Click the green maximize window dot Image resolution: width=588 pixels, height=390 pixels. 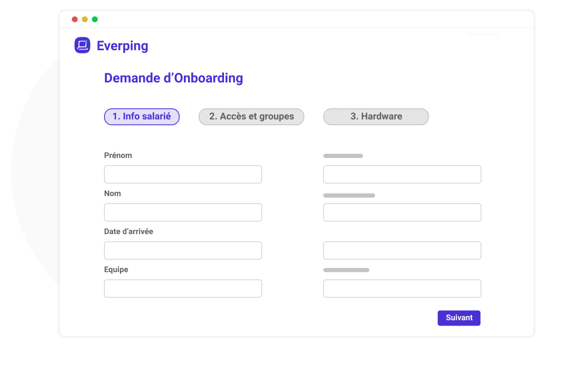coord(95,20)
